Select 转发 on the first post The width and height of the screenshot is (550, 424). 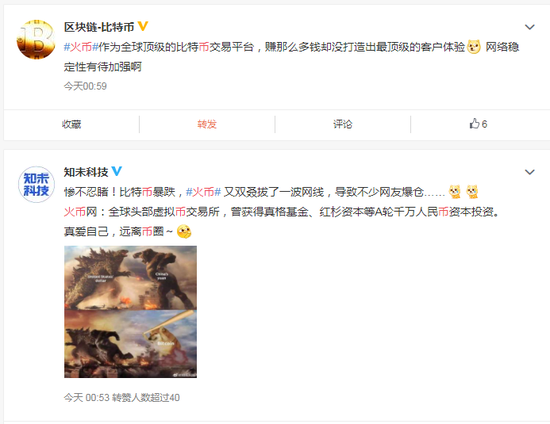[207, 124]
